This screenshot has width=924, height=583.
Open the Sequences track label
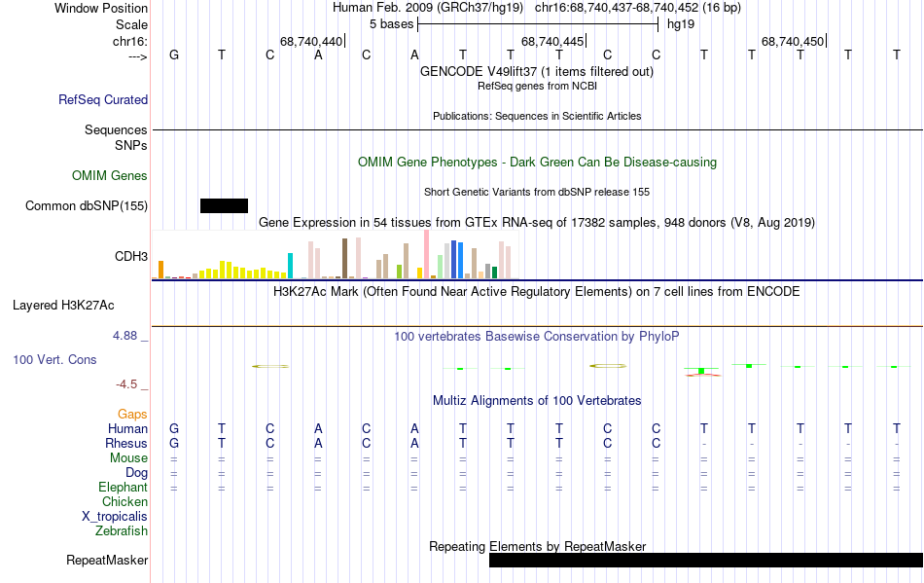(x=116, y=129)
